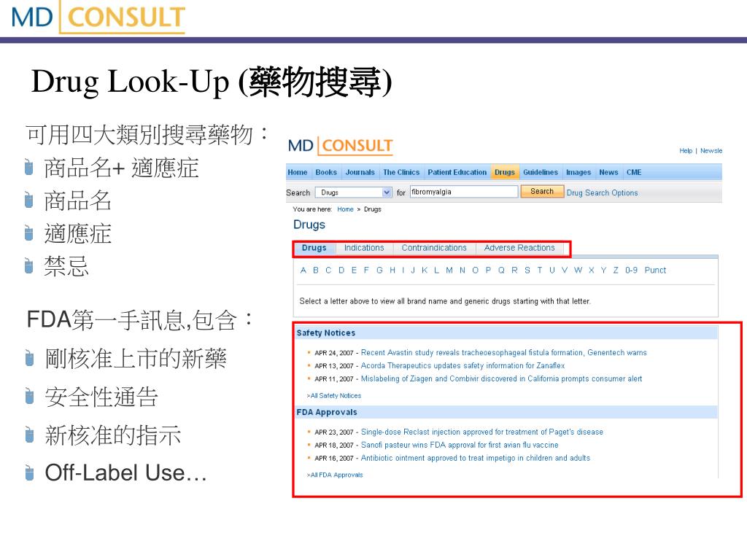The height and width of the screenshot is (560, 747).
Task: Browse drugs starting with letter R
Action: 514,271
